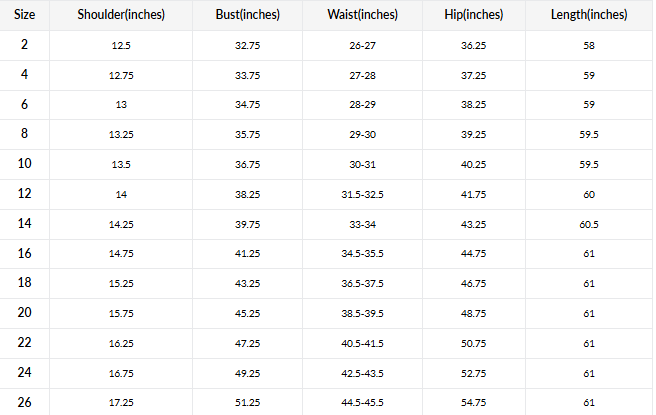
Task: Click the 54.75 hip measurement
Action: pos(473,402)
